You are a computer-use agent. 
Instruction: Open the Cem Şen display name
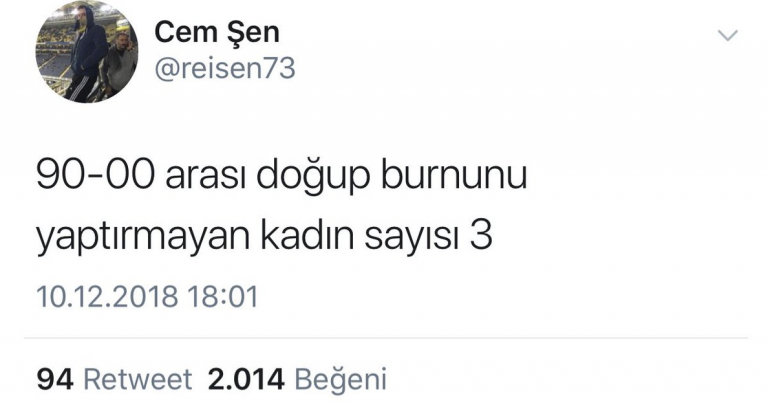(x=216, y=32)
